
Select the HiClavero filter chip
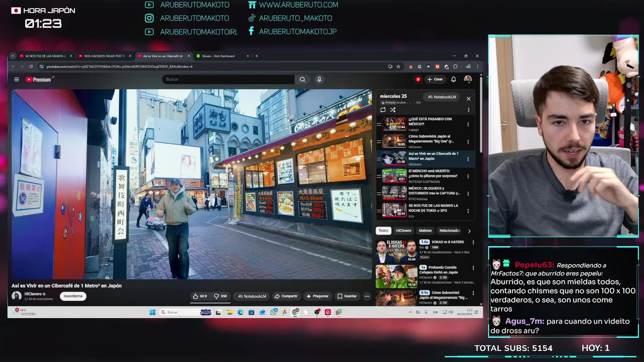click(404, 231)
